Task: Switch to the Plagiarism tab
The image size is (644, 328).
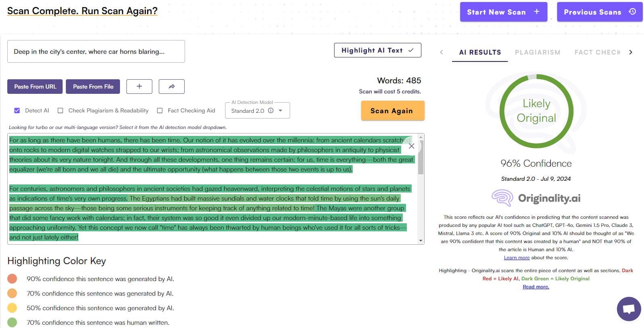Action: coord(537,52)
